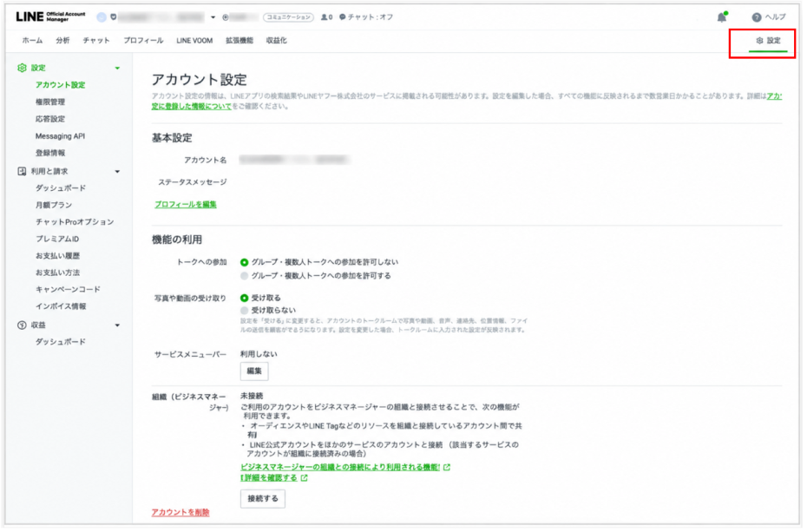The width and height of the screenshot is (807, 532).
Task: Open the notification bell icon
Action: 722,17
